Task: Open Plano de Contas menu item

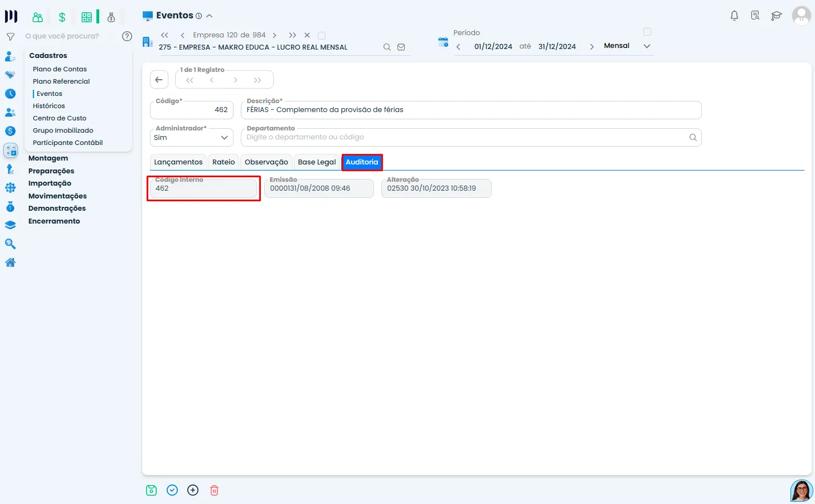Action: [x=60, y=69]
